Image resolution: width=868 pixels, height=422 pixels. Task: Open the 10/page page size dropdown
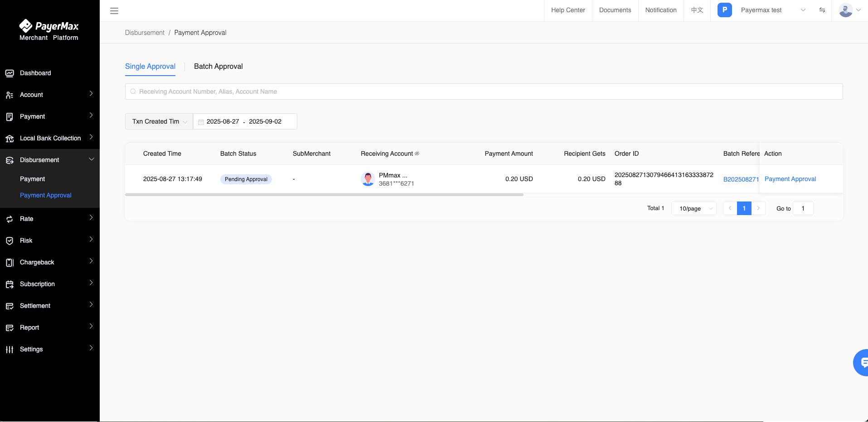693,208
